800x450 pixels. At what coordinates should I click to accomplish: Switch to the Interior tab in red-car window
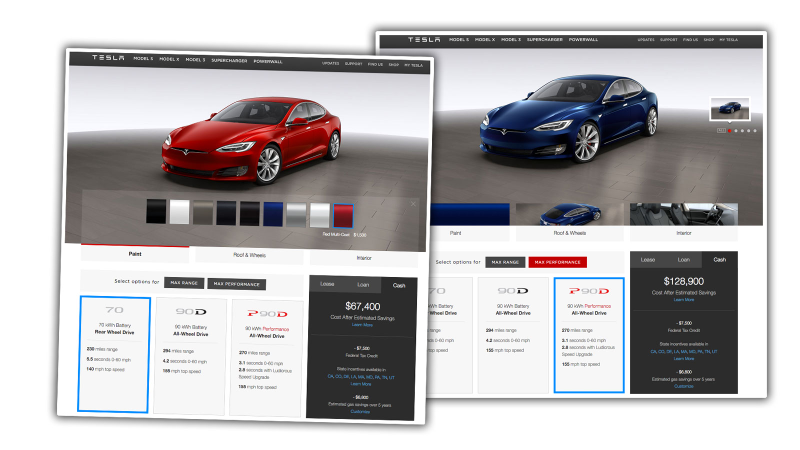364,258
